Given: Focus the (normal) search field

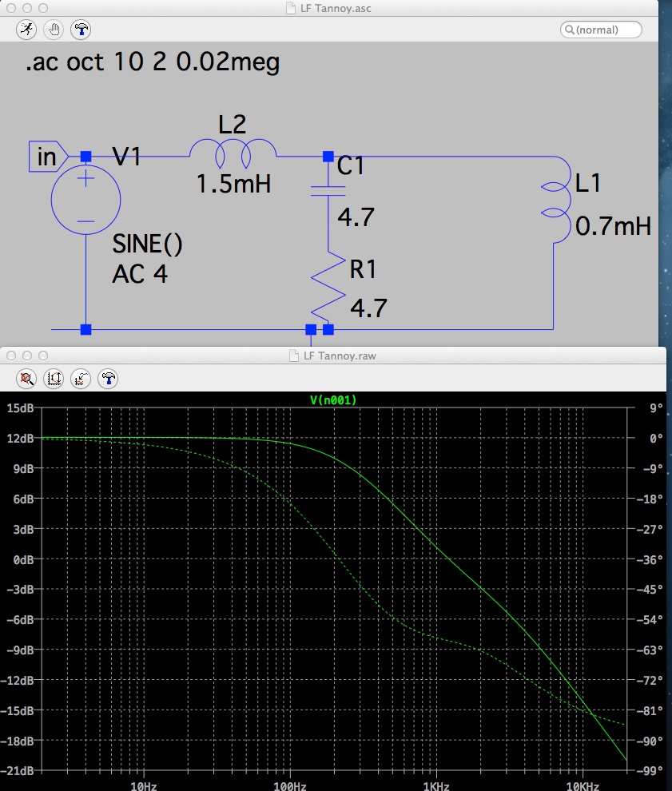Looking at the screenshot, I should click(x=601, y=30).
